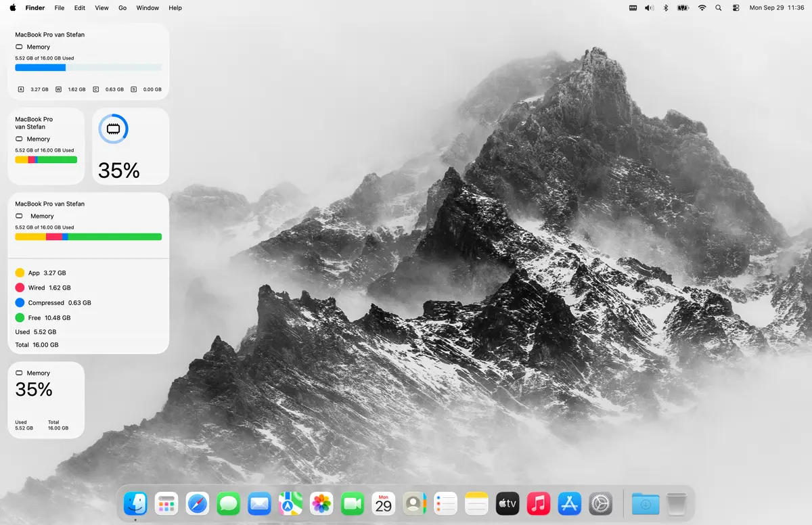Open the date and time notification panel
The image size is (812, 525).
point(776,8)
